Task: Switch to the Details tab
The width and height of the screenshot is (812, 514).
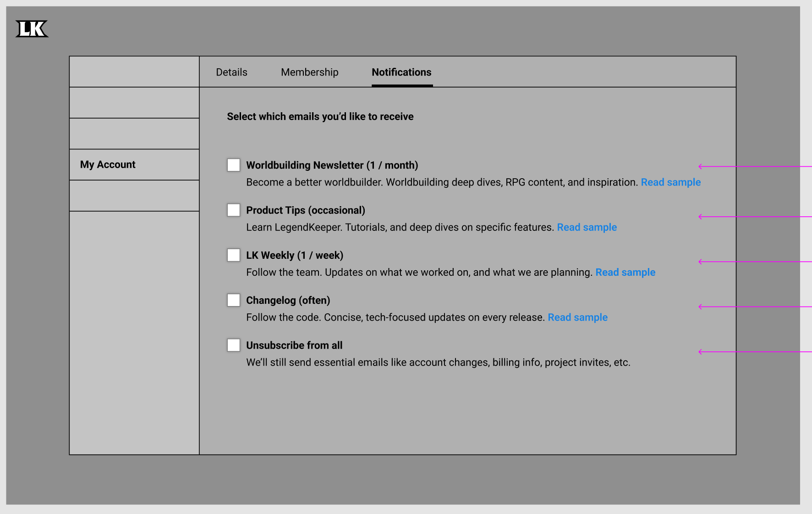Action: [231, 72]
